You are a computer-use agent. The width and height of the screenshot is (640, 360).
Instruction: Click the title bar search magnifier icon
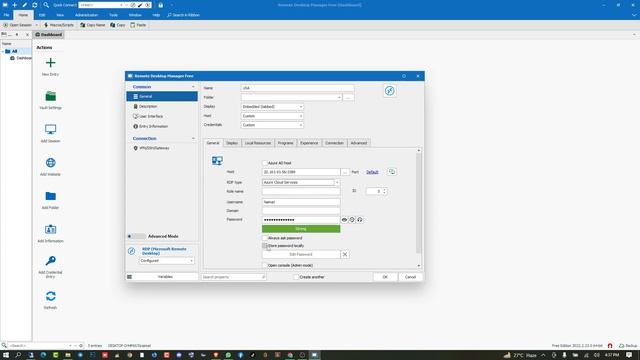click(46, 5)
